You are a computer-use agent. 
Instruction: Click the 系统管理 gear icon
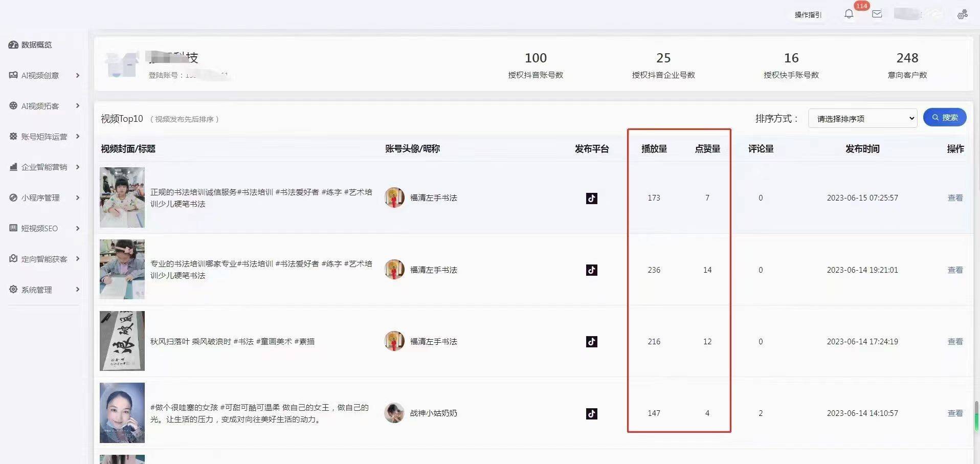point(13,289)
